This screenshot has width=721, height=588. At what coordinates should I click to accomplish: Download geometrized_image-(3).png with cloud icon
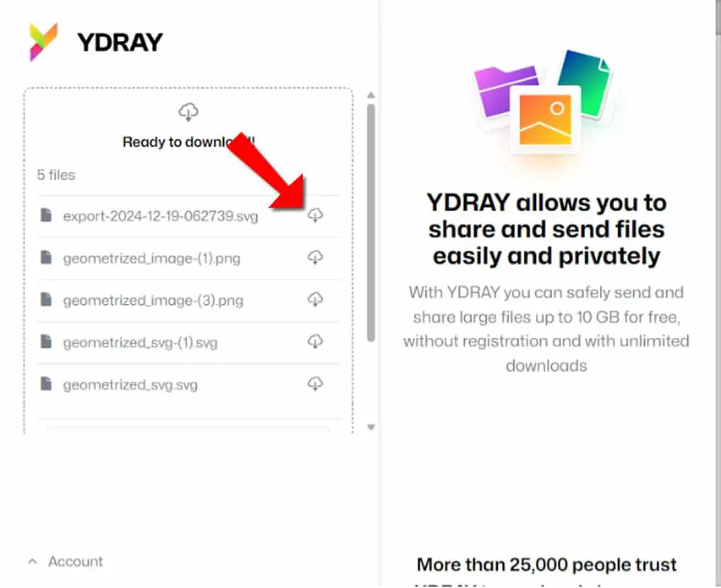(315, 299)
